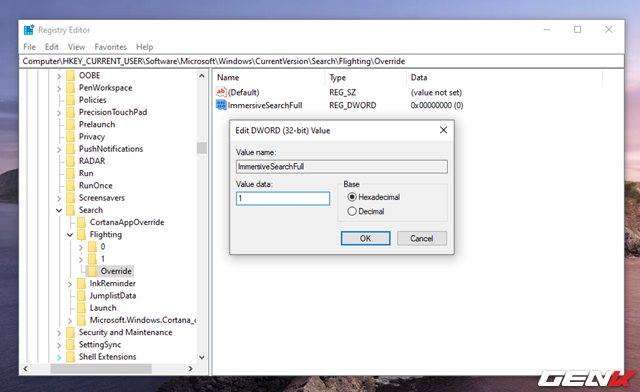Select the Policies folder icon
Image resolution: width=640 pixels, height=392 pixels.
tap(71, 100)
